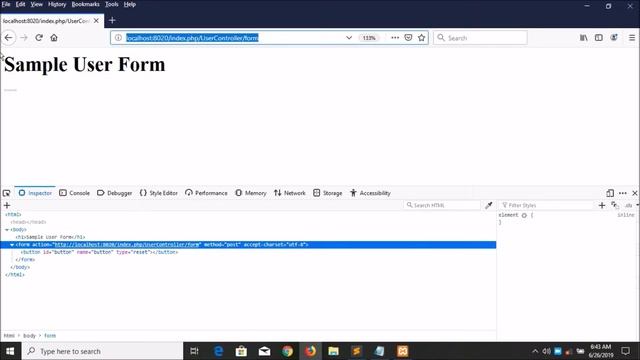
Task: Open Task View from taskbar
Action: [x=194, y=351]
